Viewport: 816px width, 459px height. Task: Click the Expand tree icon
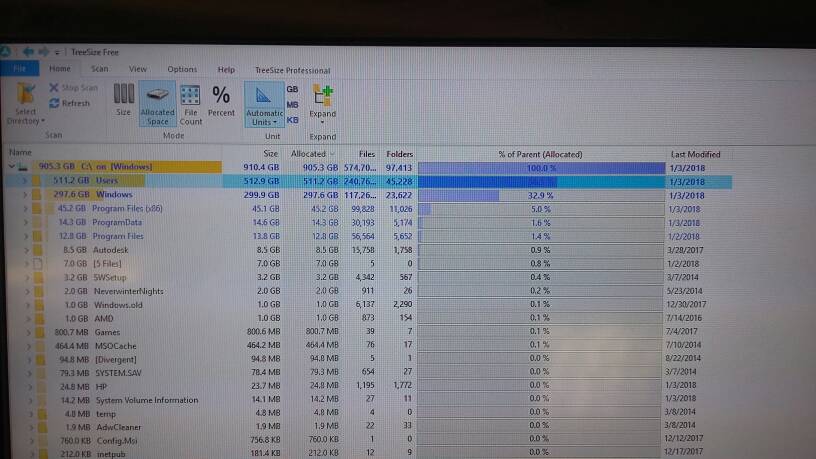pos(323,103)
